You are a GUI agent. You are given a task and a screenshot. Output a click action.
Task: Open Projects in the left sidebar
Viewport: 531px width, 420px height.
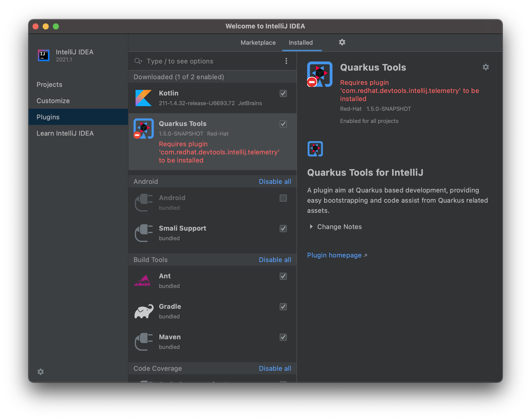(x=49, y=85)
